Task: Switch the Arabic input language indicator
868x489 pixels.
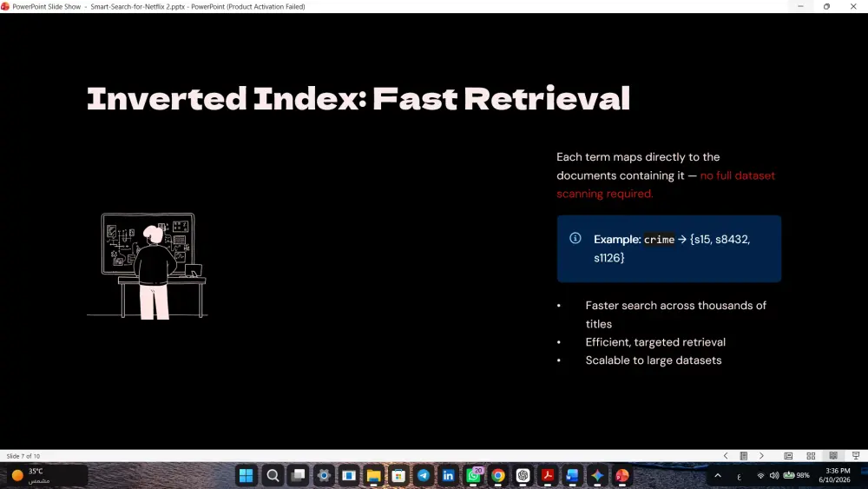Action: pyautogui.click(x=739, y=476)
